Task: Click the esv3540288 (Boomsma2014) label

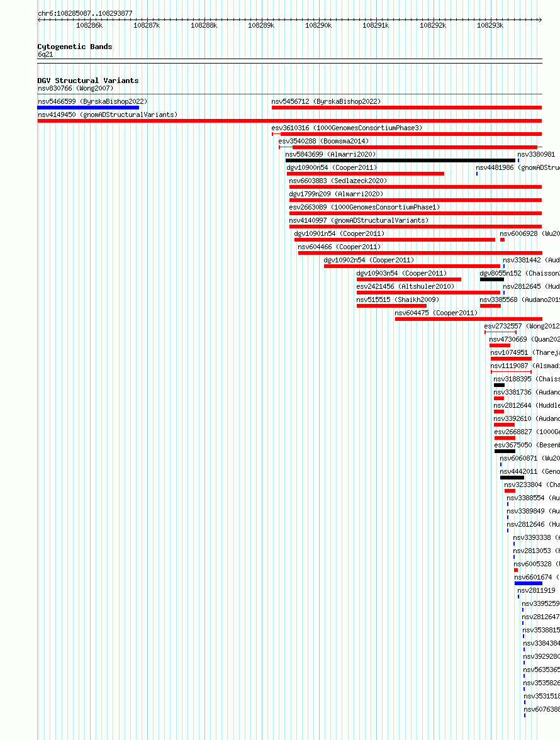Action: click(x=323, y=141)
